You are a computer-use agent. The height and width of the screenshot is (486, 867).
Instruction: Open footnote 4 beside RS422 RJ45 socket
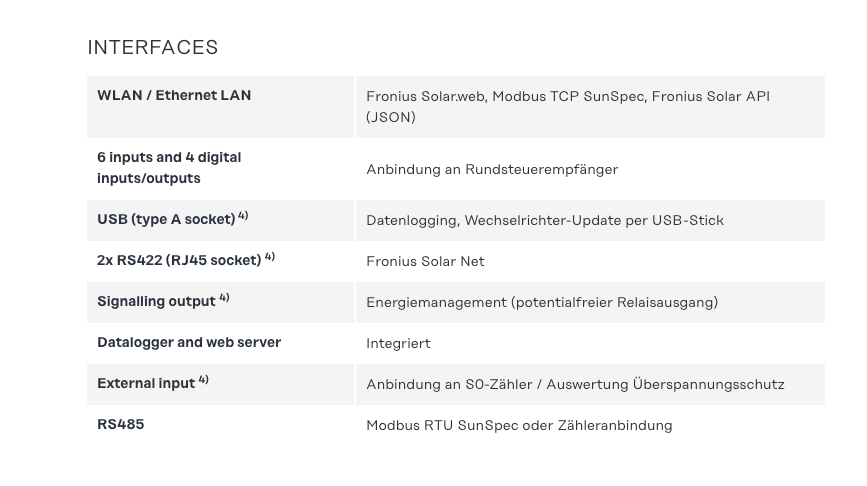coord(269,257)
